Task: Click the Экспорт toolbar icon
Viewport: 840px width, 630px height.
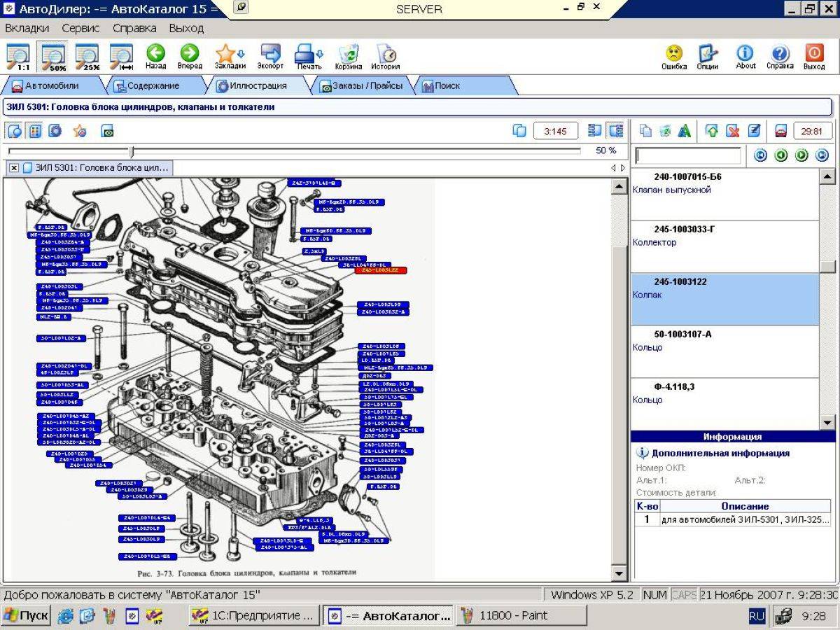Action: tap(270, 57)
